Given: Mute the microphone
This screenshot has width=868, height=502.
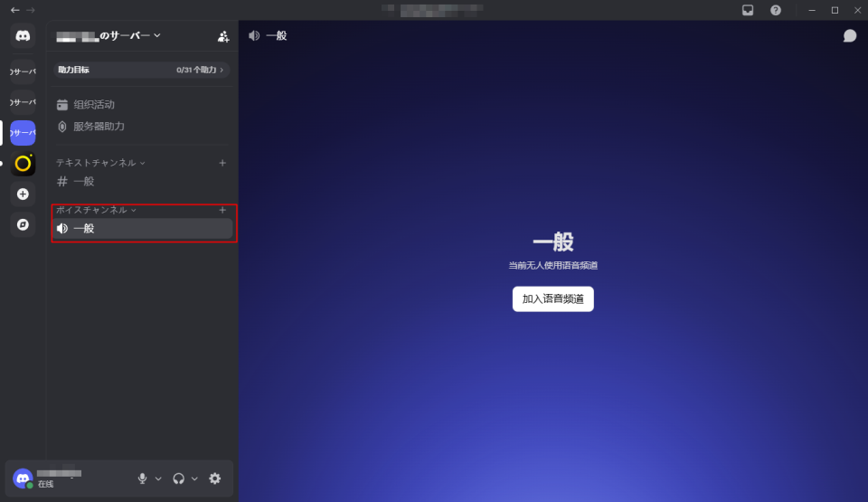Looking at the screenshot, I should click(142, 478).
